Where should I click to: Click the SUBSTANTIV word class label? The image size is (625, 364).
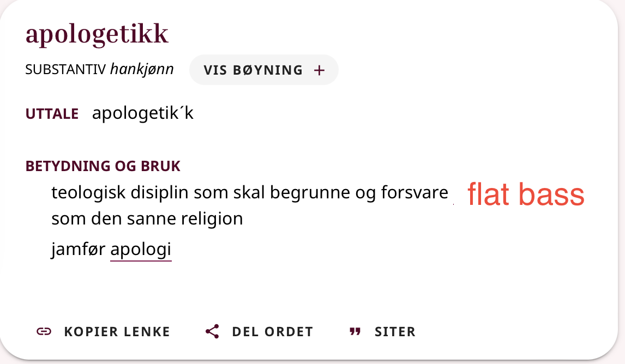(x=65, y=70)
